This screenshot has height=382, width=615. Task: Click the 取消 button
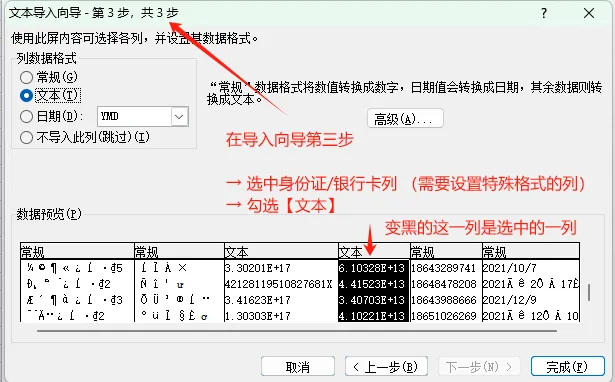[x=298, y=367]
